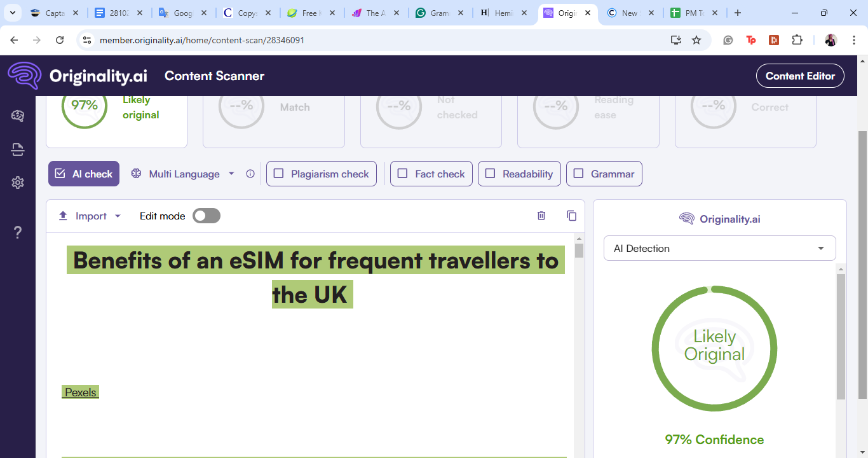Click the copy content icon in editor toolbar
Screen dimensions: 868x458
pyautogui.click(x=571, y=216)
